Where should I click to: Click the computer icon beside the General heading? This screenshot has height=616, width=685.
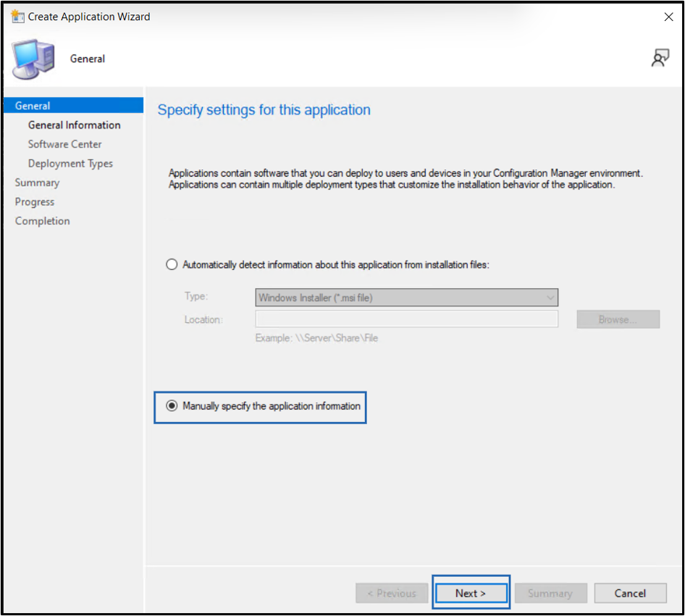pos(33,59)
